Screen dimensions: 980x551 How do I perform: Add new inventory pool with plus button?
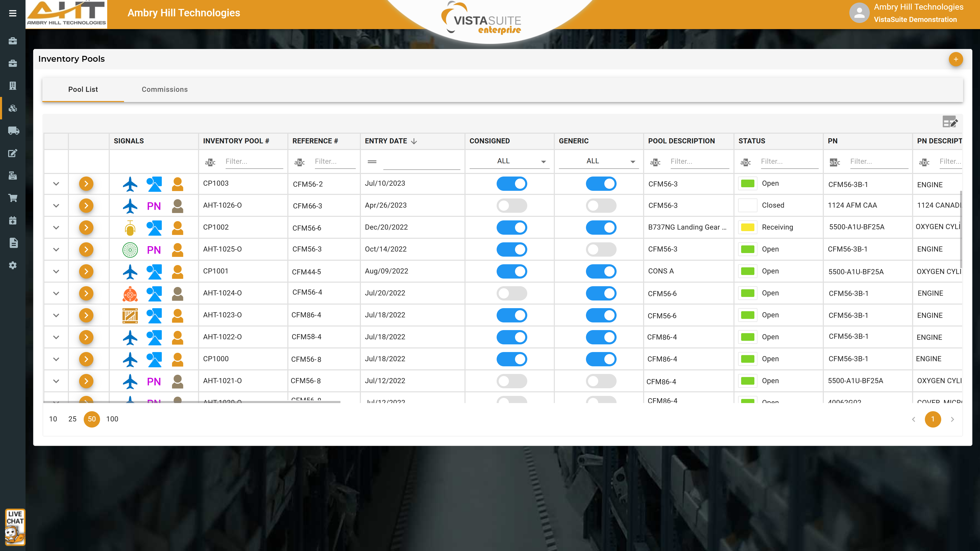point(956,59)
